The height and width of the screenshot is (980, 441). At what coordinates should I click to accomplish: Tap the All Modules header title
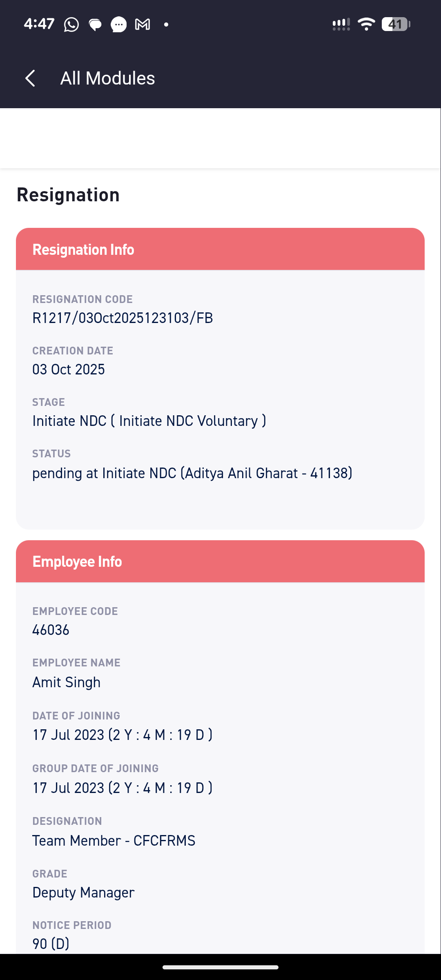107,78
